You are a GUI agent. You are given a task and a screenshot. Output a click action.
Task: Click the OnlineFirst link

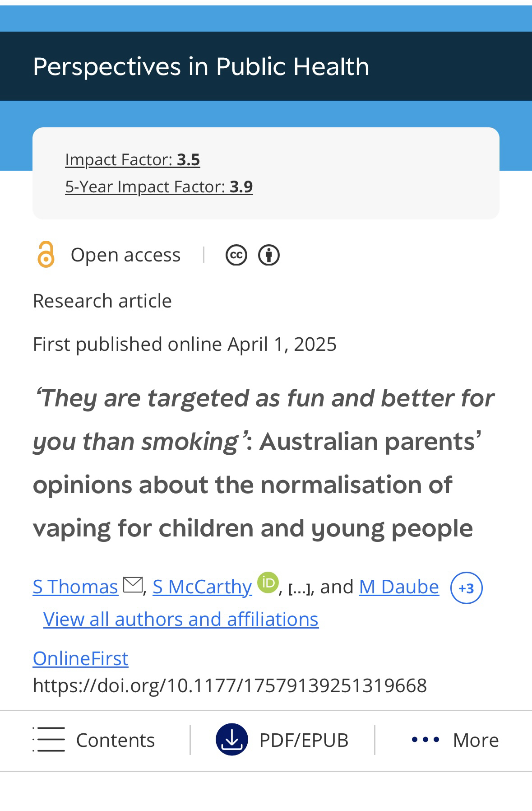click(81, 658)
